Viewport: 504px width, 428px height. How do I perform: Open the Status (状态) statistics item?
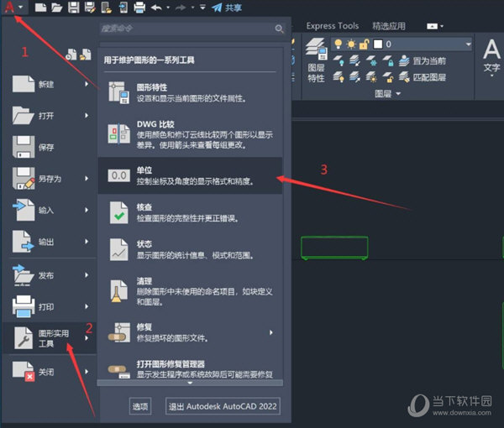(x=190, y=249)
